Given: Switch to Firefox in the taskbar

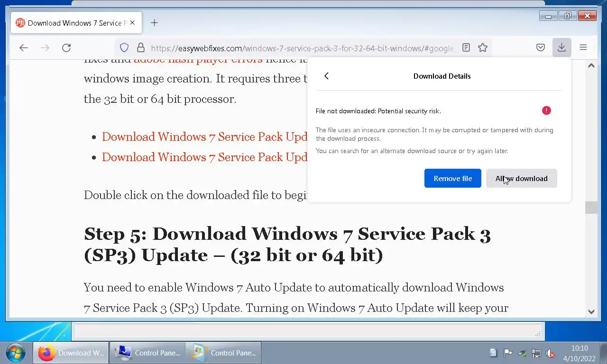Looking at the screenshot, I should [71, 353].
